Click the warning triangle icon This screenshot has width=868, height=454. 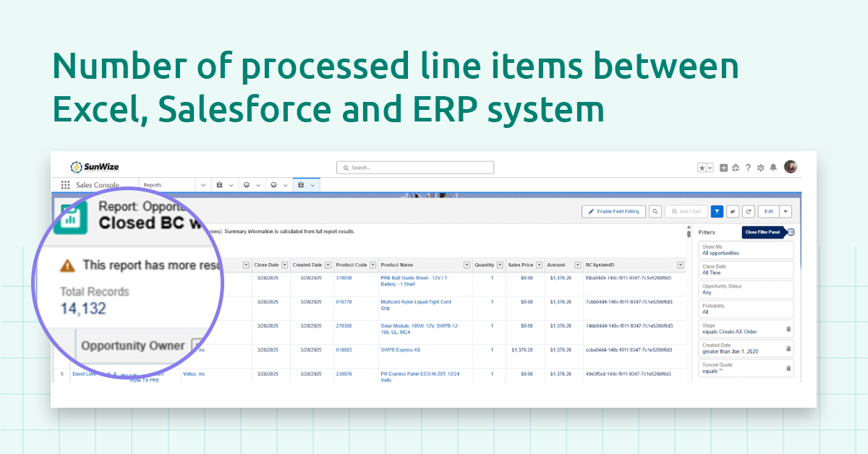67,265
